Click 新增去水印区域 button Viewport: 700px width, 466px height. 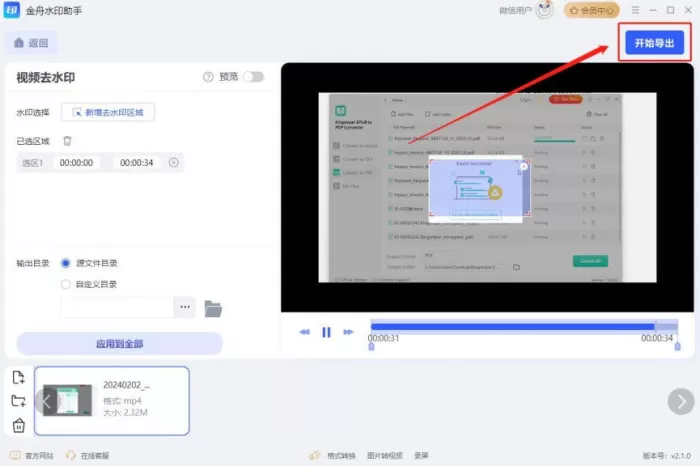click(108, 112)
